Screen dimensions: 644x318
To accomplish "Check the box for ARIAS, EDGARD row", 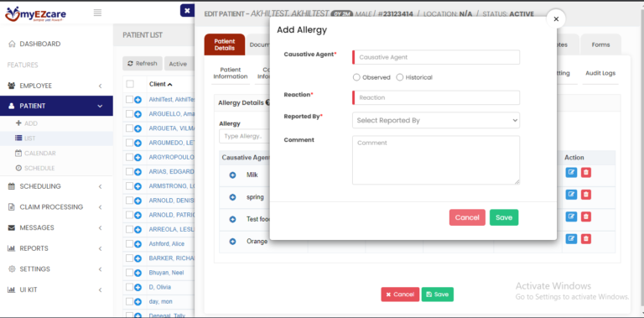I will [x=129, y=171].
